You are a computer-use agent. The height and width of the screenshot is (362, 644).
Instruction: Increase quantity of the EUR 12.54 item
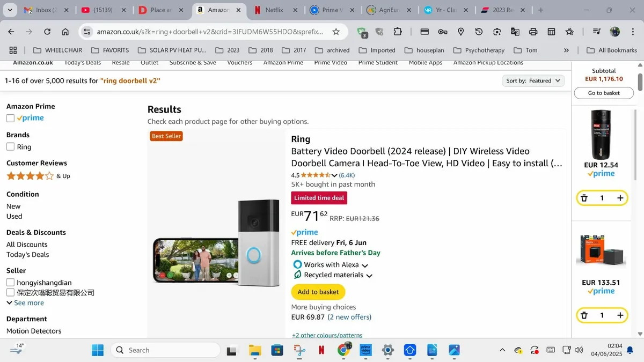point(620,198)
